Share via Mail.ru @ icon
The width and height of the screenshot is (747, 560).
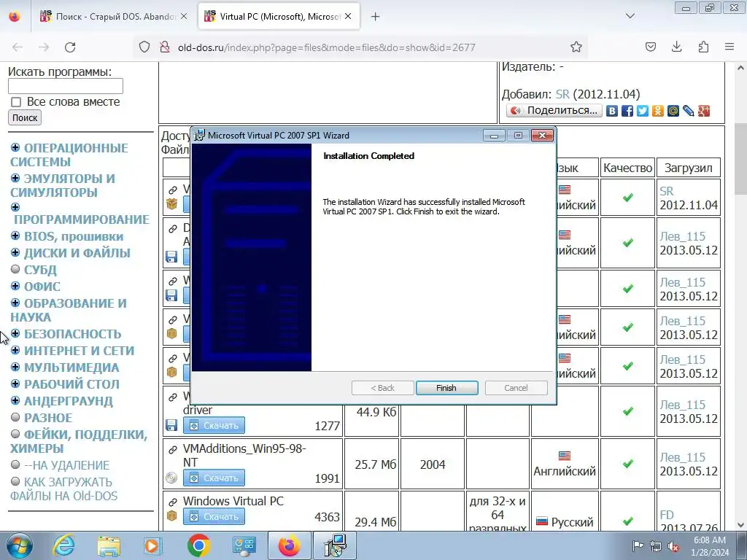click(x=673, y=111)
